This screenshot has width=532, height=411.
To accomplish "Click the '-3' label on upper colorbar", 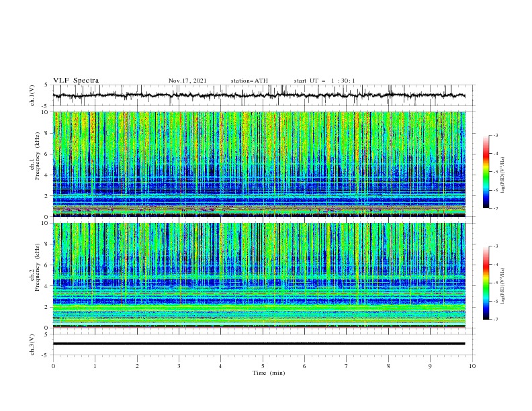I will coord(495,135).
